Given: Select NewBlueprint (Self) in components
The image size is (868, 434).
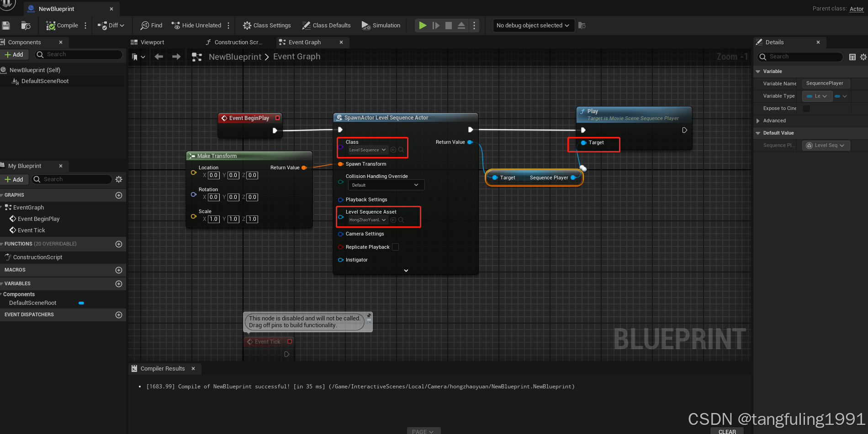Looking at the screenshot, I should click(x=35, y=70).
